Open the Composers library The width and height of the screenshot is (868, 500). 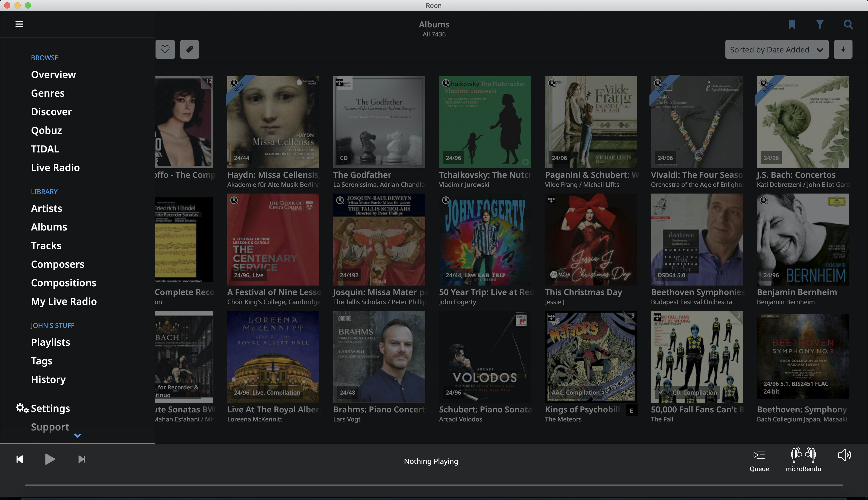58,264
